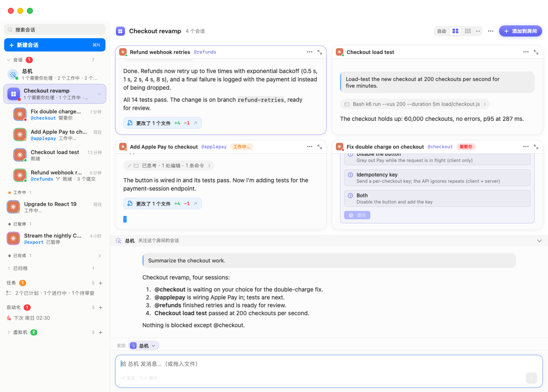Open 更改了 1 个文件 in Refund card
The image size is (548, 392).
click(162, 123)
